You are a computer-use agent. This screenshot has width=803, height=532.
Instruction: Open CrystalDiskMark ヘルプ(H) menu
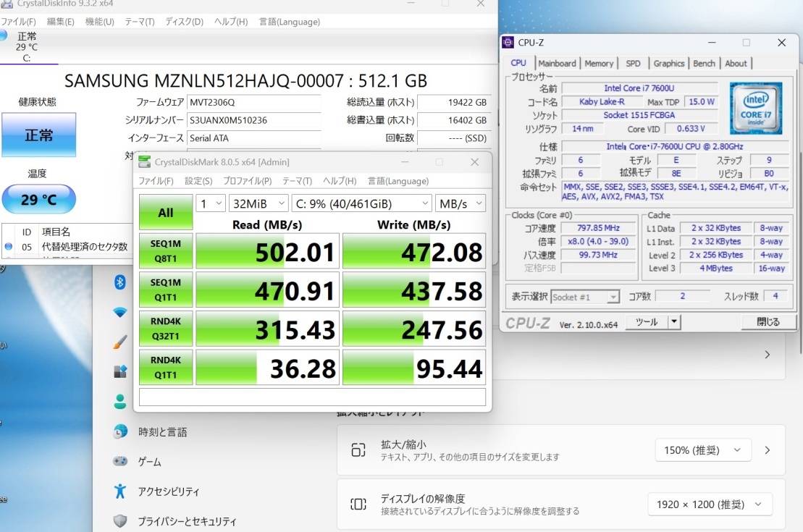coord(340,181)
